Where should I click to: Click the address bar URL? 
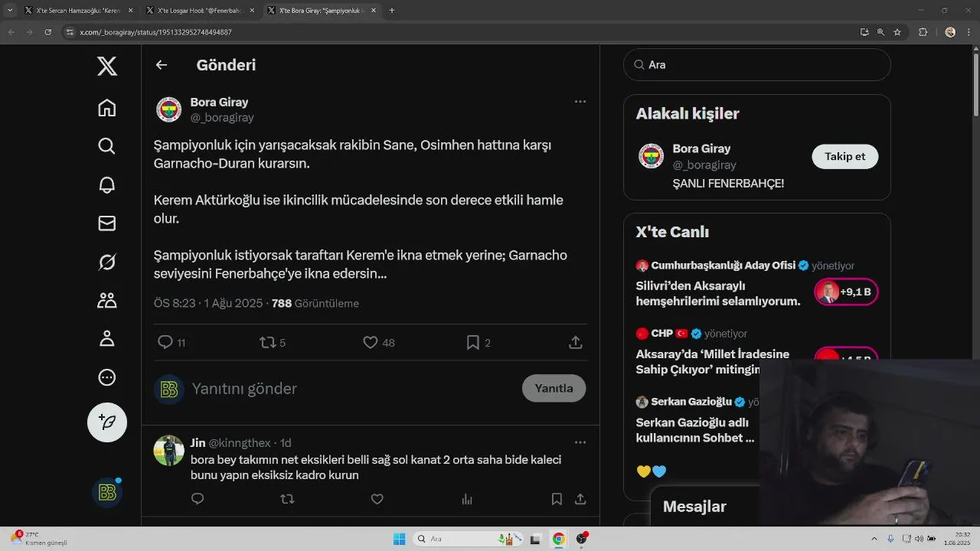coord(155,32)
